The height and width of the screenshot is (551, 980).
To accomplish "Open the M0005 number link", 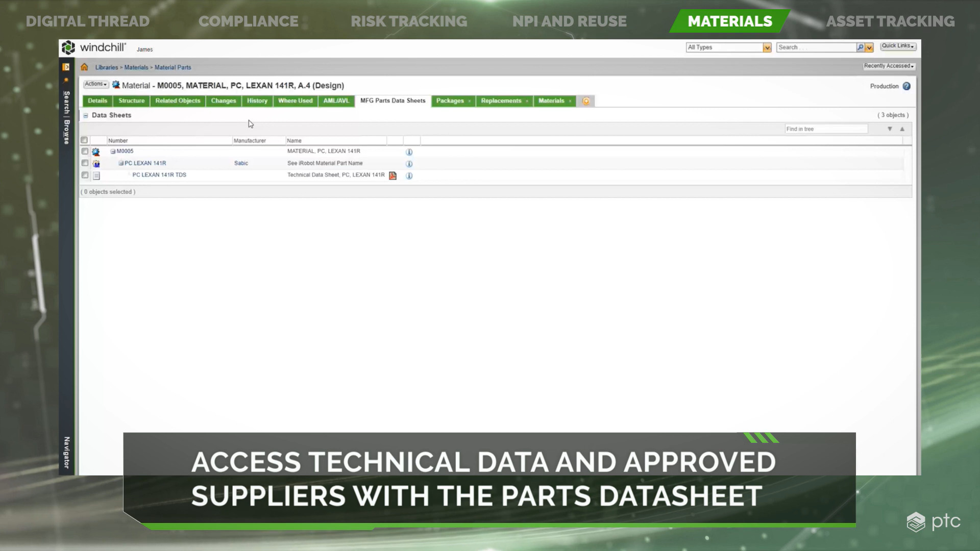I will (x=125, y=152).
